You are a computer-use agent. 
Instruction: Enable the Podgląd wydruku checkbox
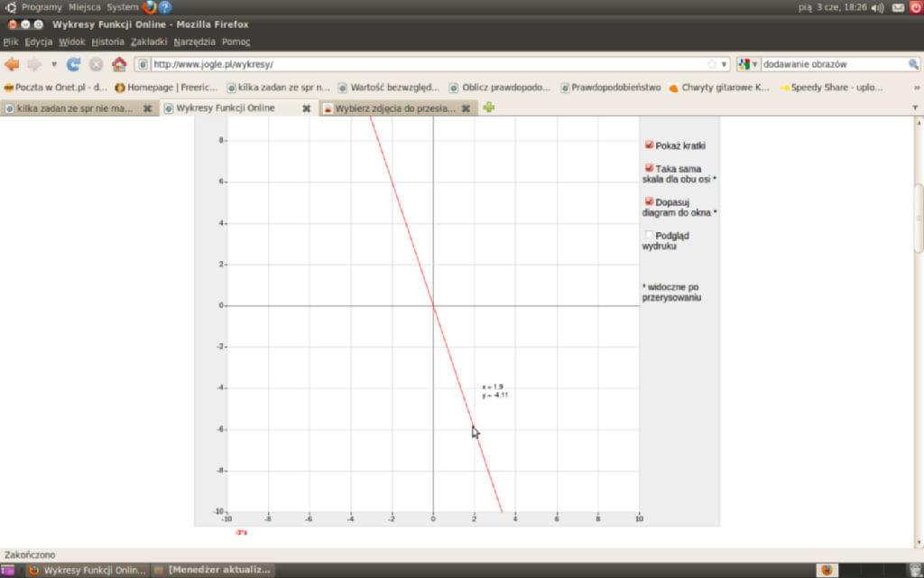click(649, 235)
